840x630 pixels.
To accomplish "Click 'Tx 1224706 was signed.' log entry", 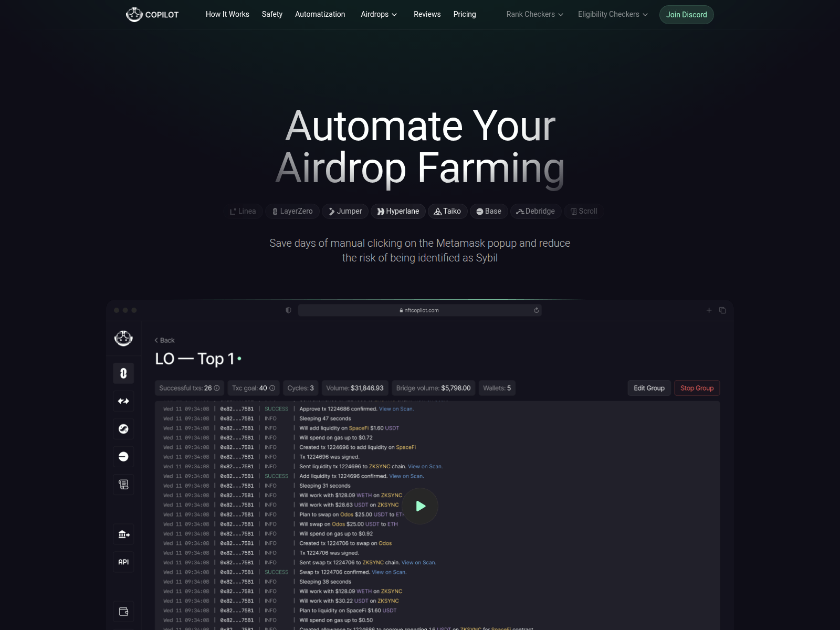I will click(x=329, y=553).
